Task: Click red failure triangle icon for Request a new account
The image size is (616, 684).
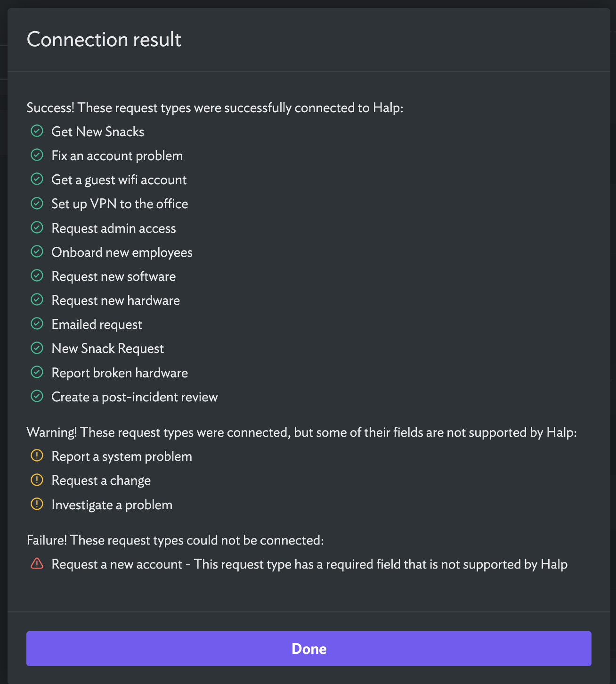Action: click(x=37, y=563)
